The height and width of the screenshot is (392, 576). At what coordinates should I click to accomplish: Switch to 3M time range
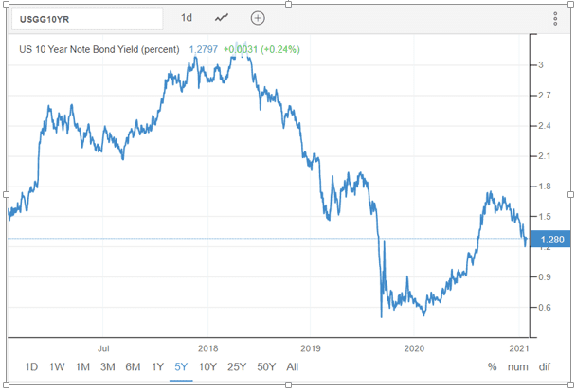[x=107, y=366]
